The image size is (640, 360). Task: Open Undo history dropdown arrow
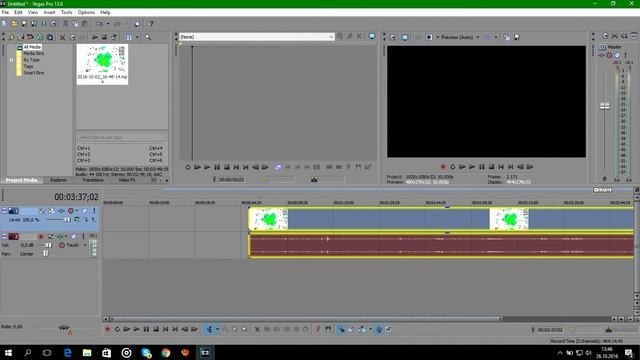(108, 24)
